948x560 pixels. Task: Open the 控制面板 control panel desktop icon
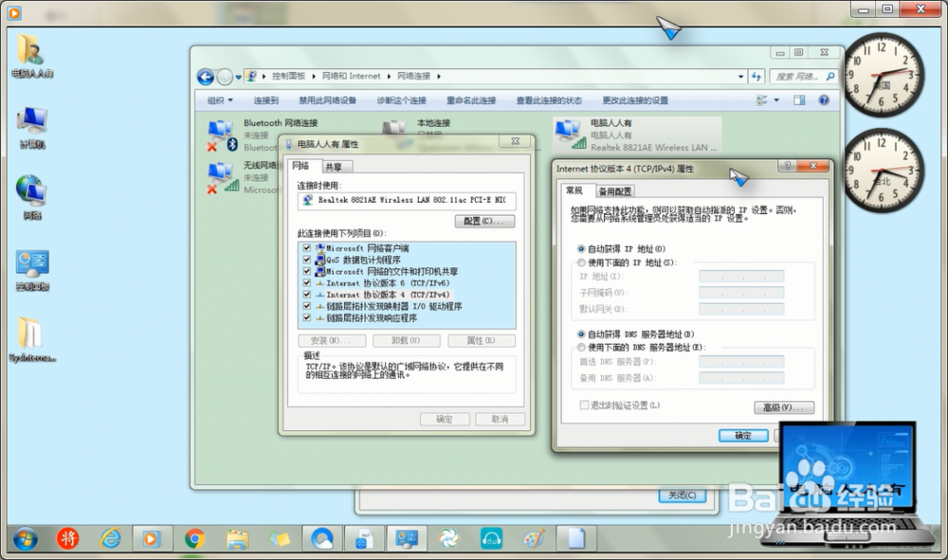point(32,269)
